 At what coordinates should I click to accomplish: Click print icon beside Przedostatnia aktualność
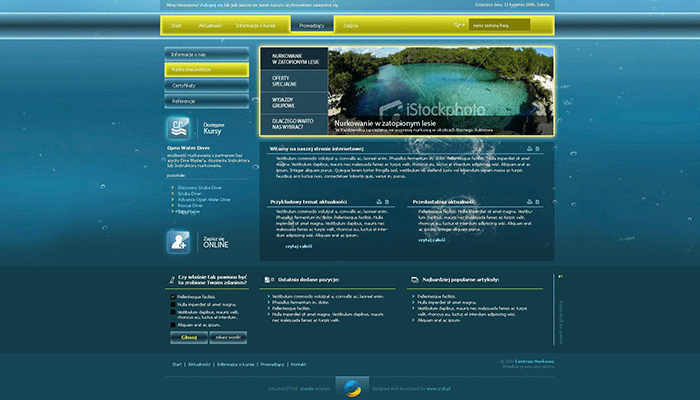[528, 202]
